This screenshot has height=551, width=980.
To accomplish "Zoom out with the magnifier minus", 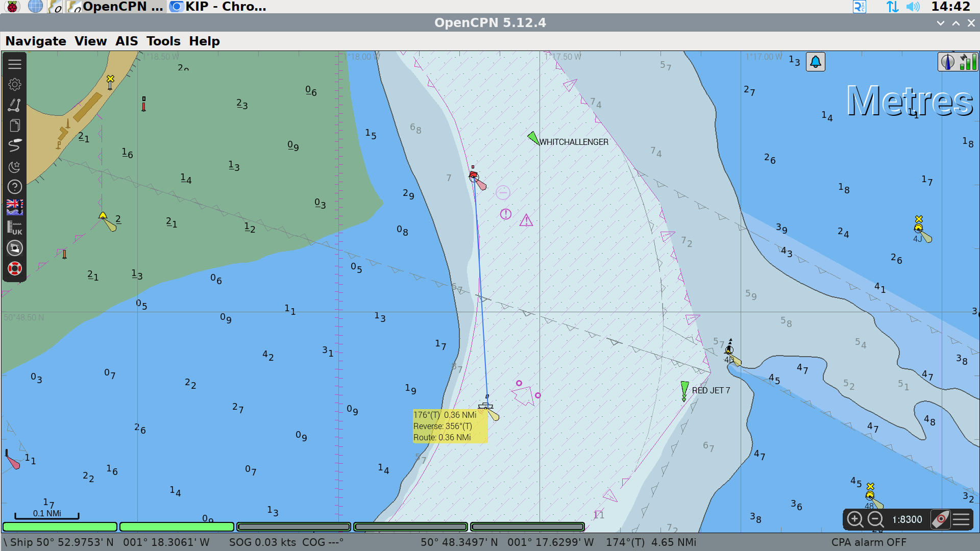I will pyautogui.click(x=875, y=519).
